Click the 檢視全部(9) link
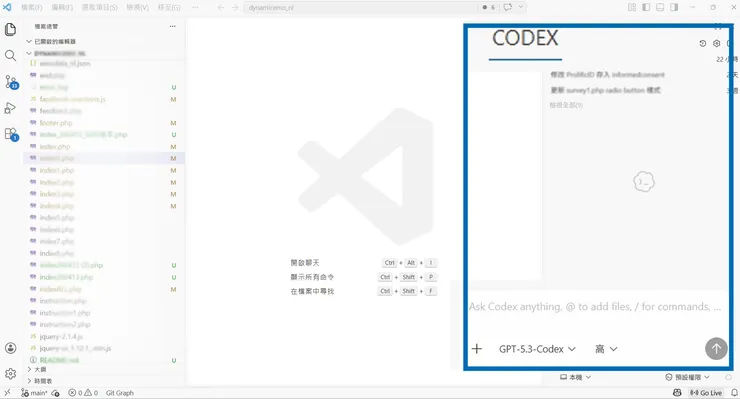 point(566,105)
